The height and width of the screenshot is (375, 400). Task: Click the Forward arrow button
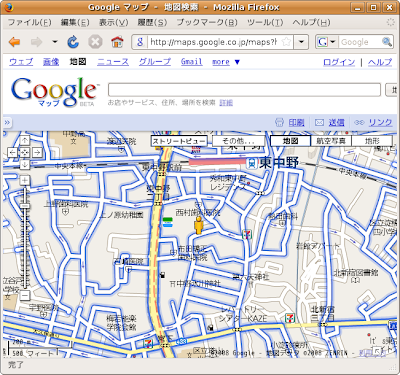point(36,42)
